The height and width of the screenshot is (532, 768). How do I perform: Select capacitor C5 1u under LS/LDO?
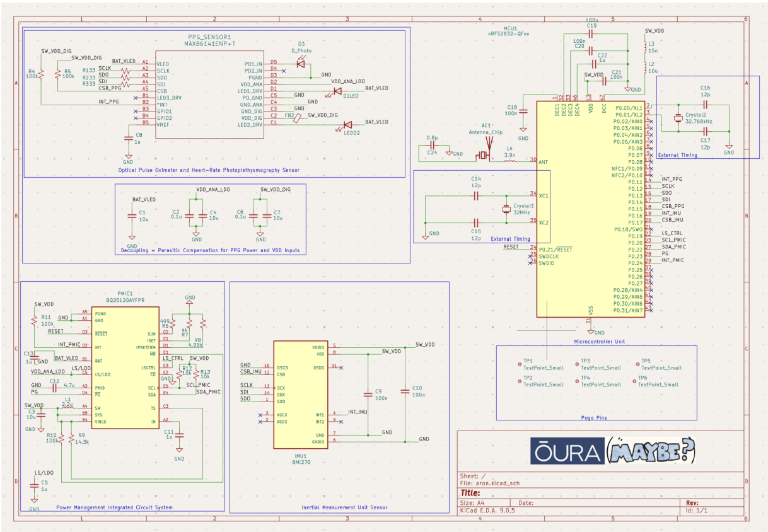coord(34,485)
